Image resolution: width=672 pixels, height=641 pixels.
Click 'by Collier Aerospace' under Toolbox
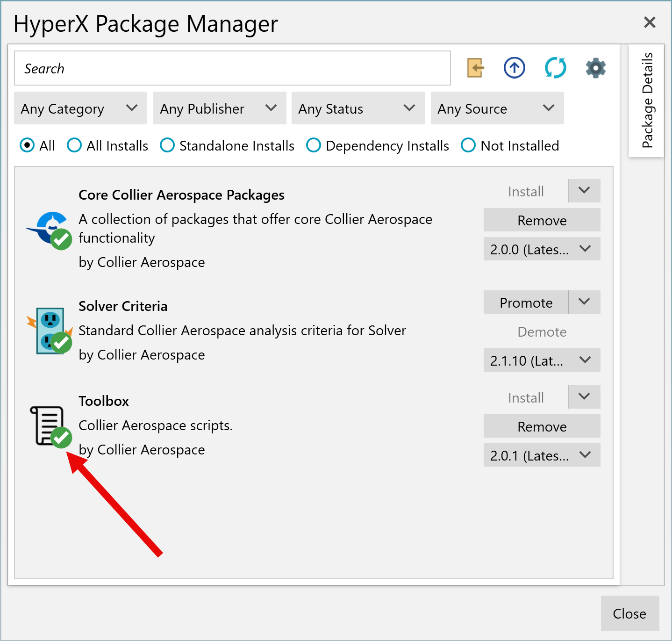click(x=142, y=449)
